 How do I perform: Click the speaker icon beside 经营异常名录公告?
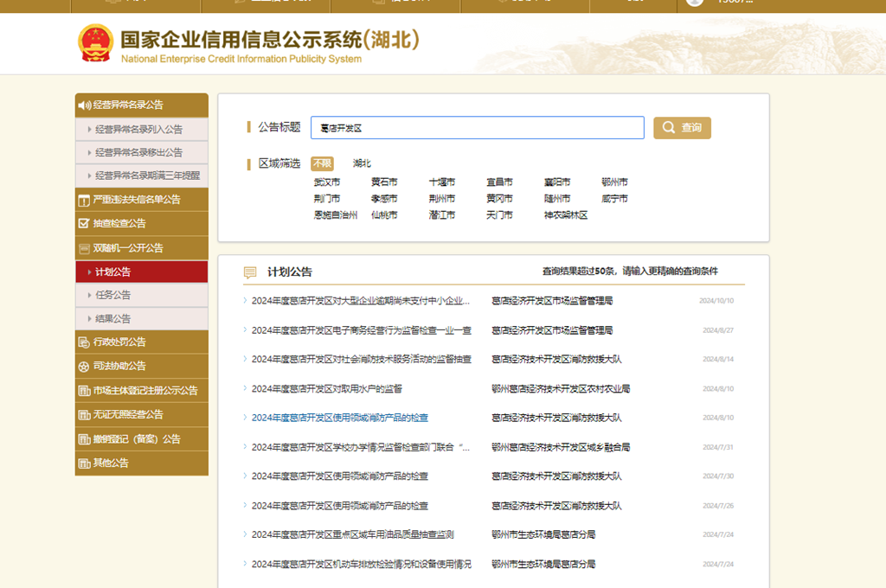click(x=84, y=105)
